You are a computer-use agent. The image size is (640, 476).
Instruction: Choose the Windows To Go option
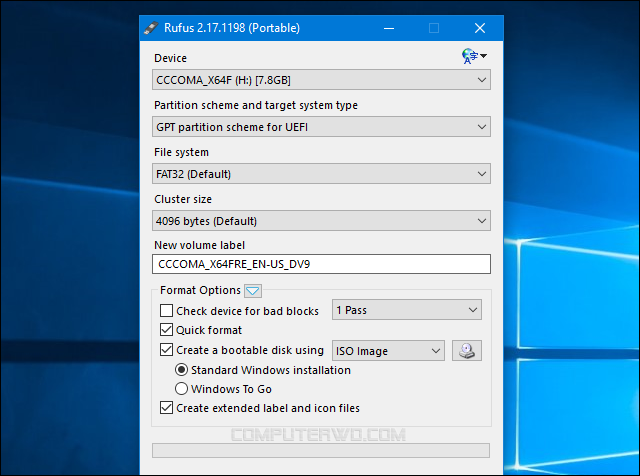(181, 389)
